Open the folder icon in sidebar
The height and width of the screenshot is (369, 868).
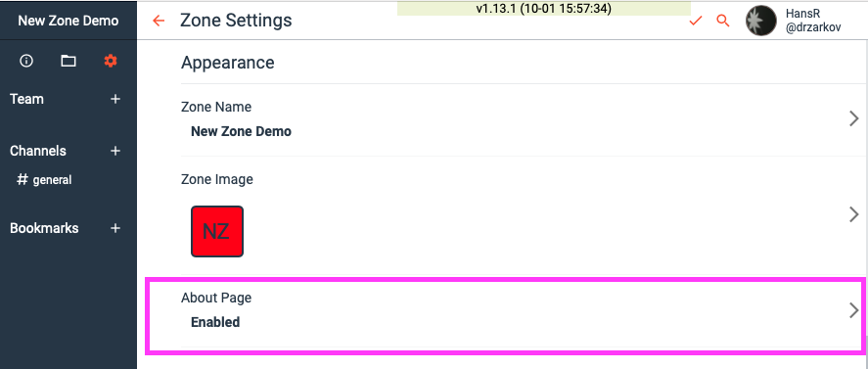69,61
